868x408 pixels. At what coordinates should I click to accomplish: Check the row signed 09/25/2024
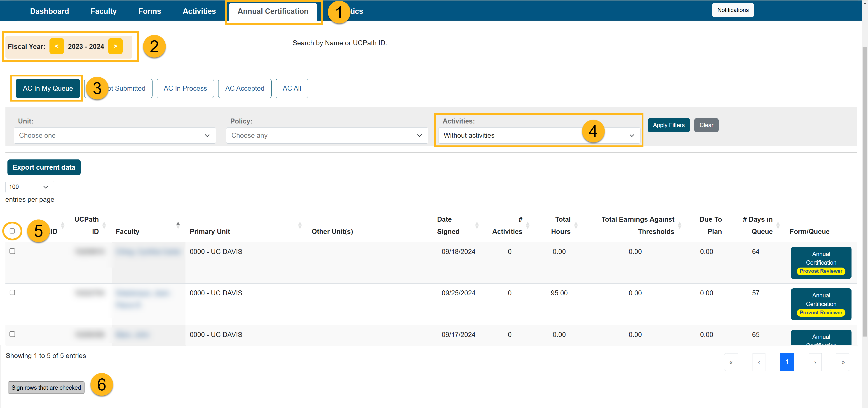click(12, 293)
